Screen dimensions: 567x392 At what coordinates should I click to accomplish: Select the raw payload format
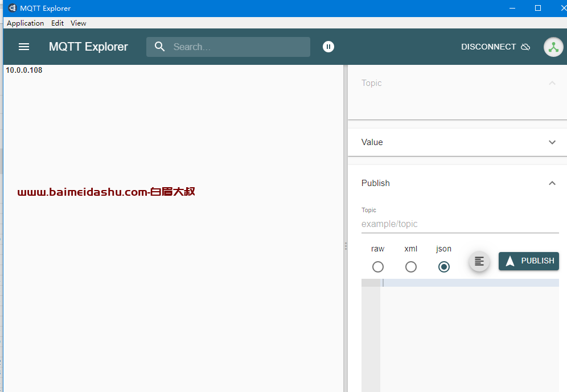pyautogui.click(x=378, y=267)
